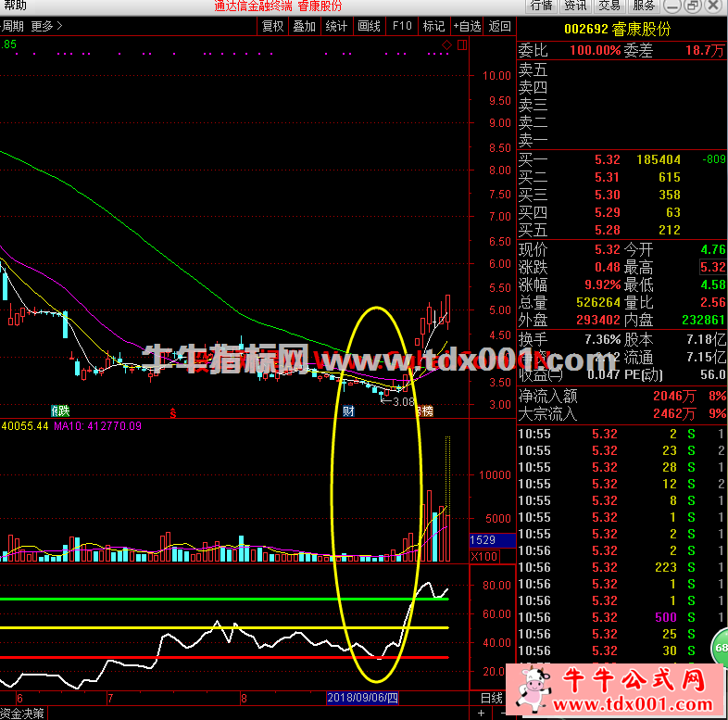Screen dimensions: 728x720
Task: Click the 买三 price 5.30
Action: click(x=608, y=196)
